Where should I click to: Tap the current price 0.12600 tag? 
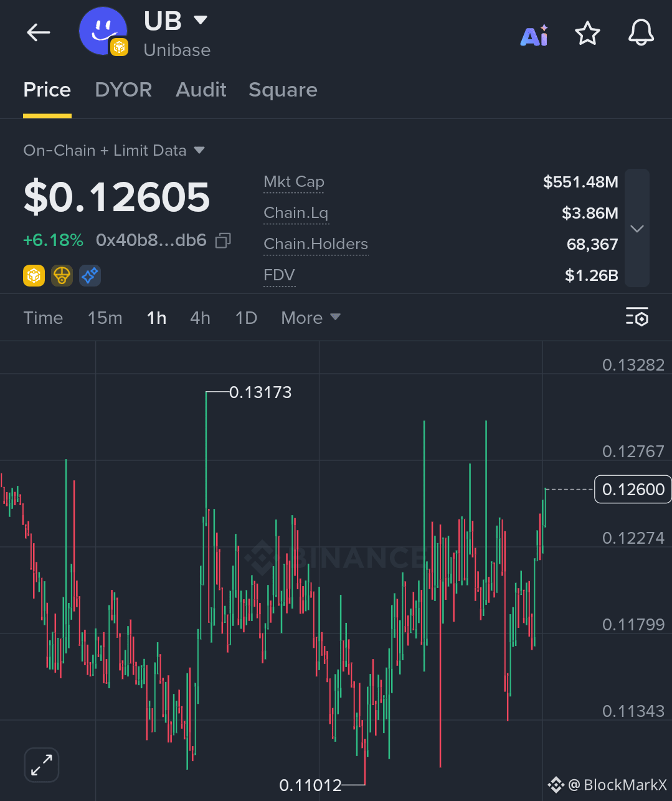pos(633,490)
